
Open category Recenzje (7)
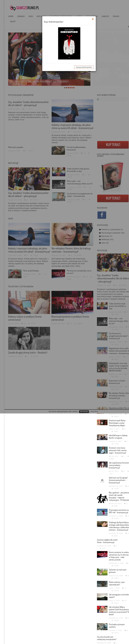click(x=107, y=236)
